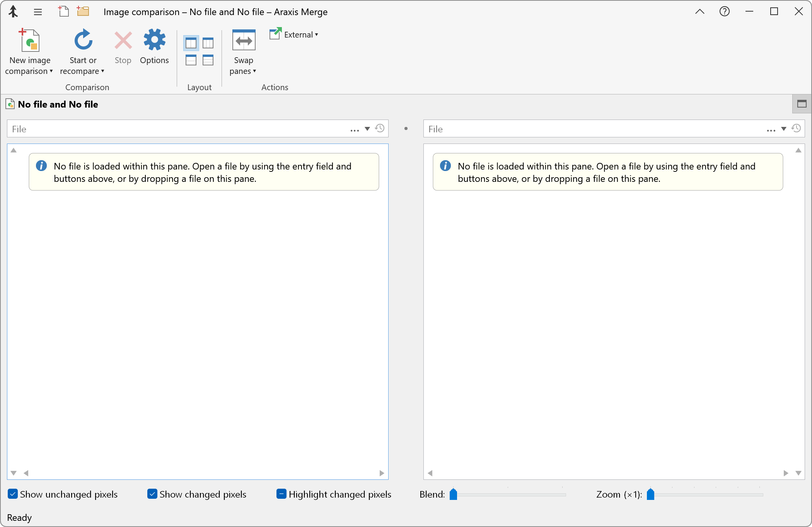Adjust the Blend slider

coord(454,494)
